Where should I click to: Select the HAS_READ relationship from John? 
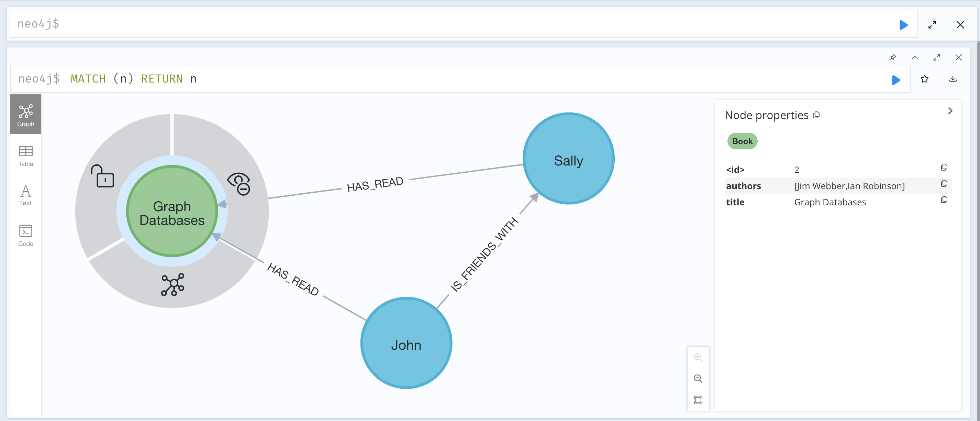[293, 279]
